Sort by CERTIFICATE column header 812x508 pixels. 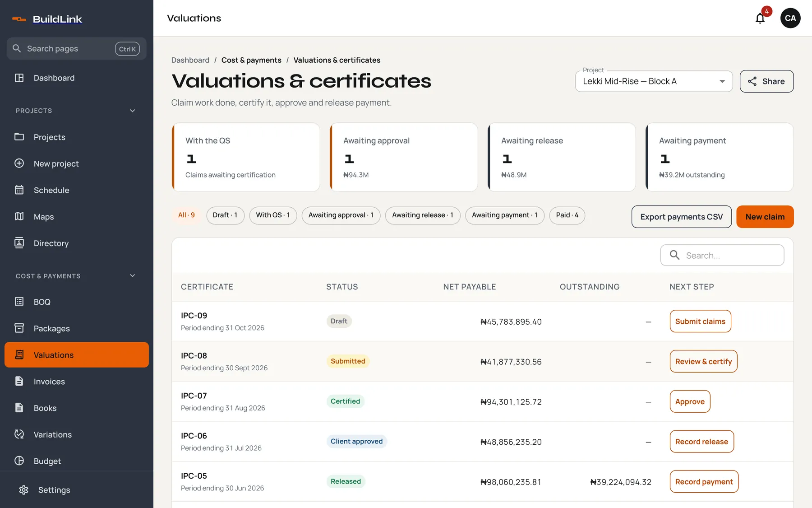207,287
